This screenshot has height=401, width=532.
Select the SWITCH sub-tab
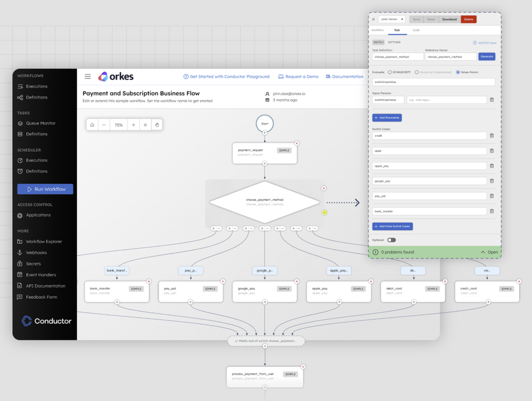(378, 43)
